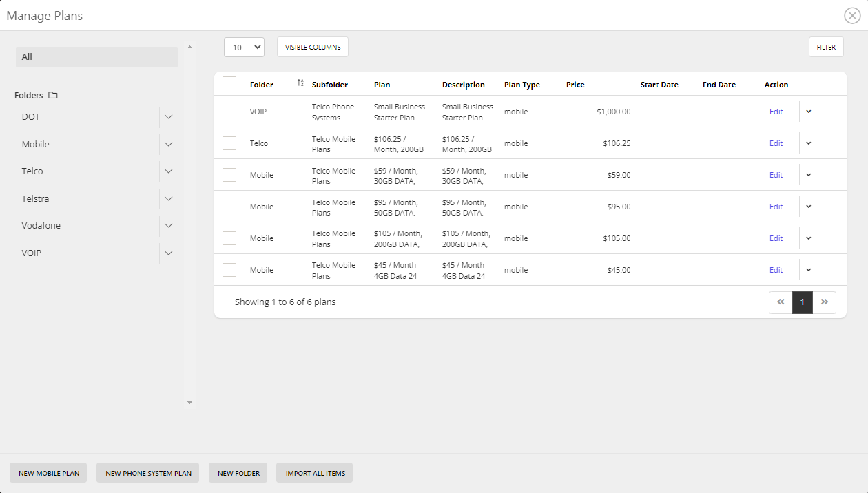Viewport: 868px width, 493px height.
Task: Select the DOT folder in the sidebar
Action: point(31,117)
